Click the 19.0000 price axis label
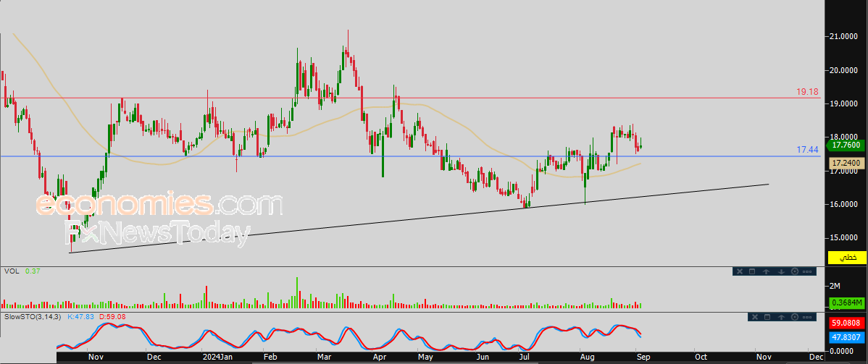 [843, 103]
